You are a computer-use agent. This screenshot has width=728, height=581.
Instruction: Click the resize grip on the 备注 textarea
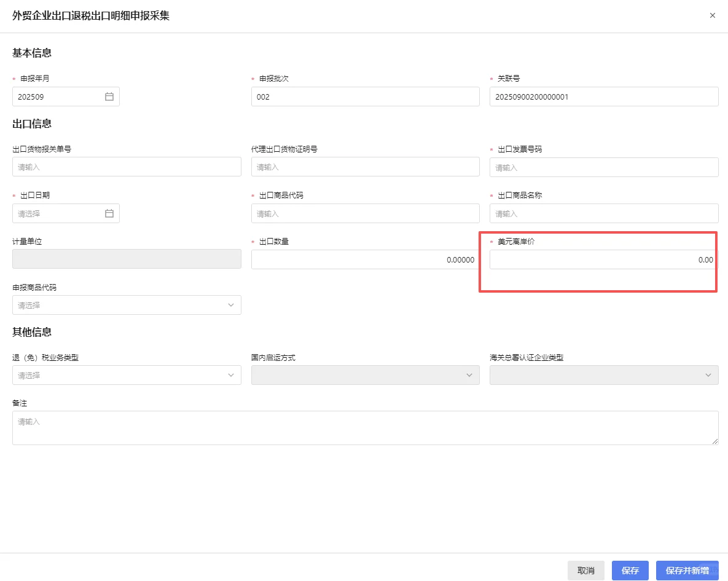(714, 441)
